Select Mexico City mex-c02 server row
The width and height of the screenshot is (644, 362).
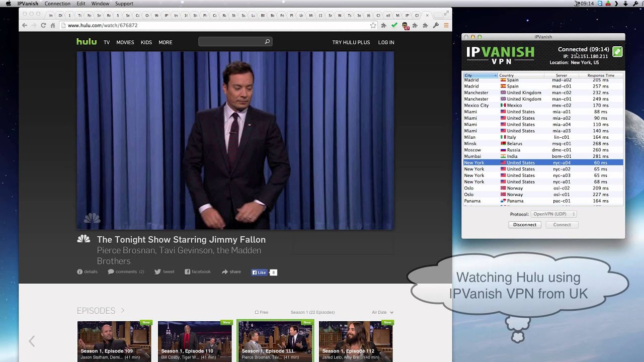coord(543,106)
